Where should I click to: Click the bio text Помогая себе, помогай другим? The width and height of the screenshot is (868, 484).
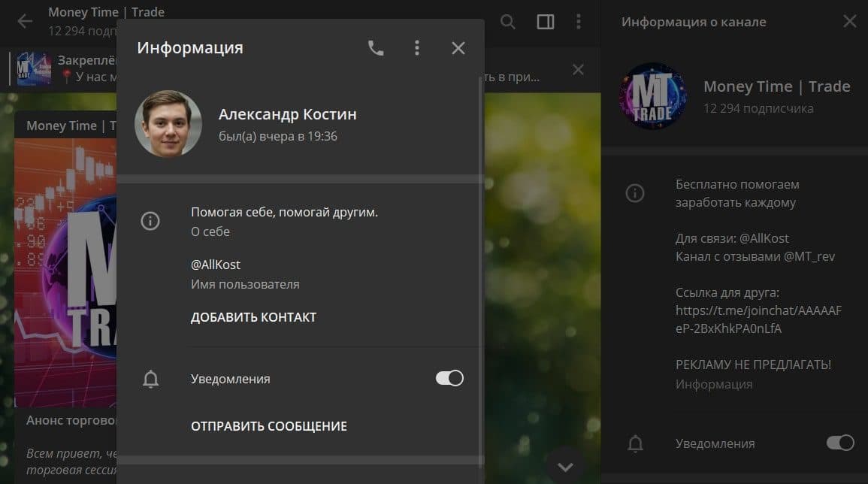click(x=285, y=212)
